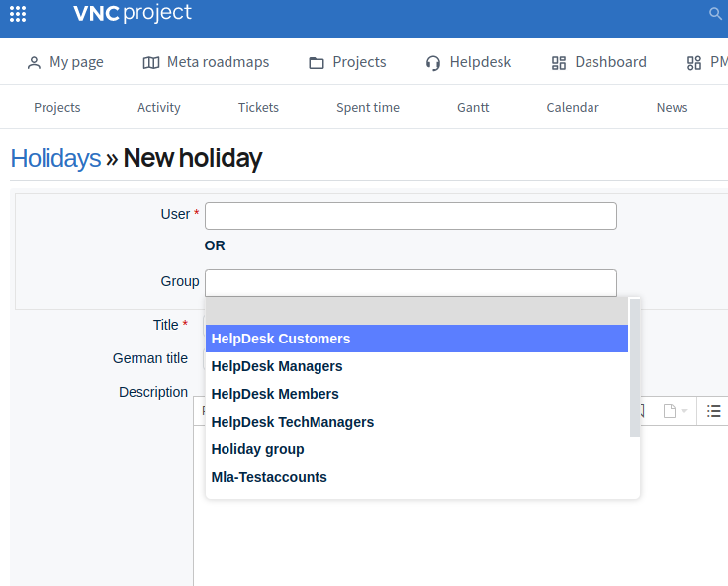The height and width of the screenshot is (586, 728).
Task: Click the search magnifier icon
Action: point(716,14)
